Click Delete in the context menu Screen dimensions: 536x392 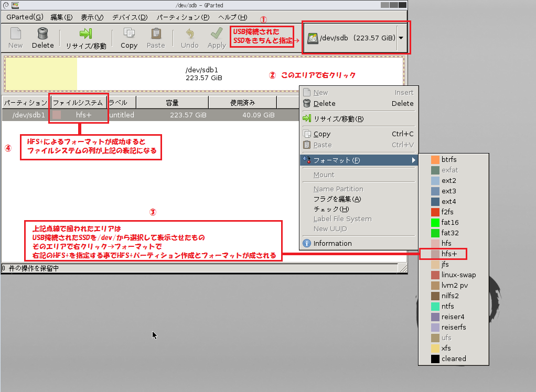[324, 104]
